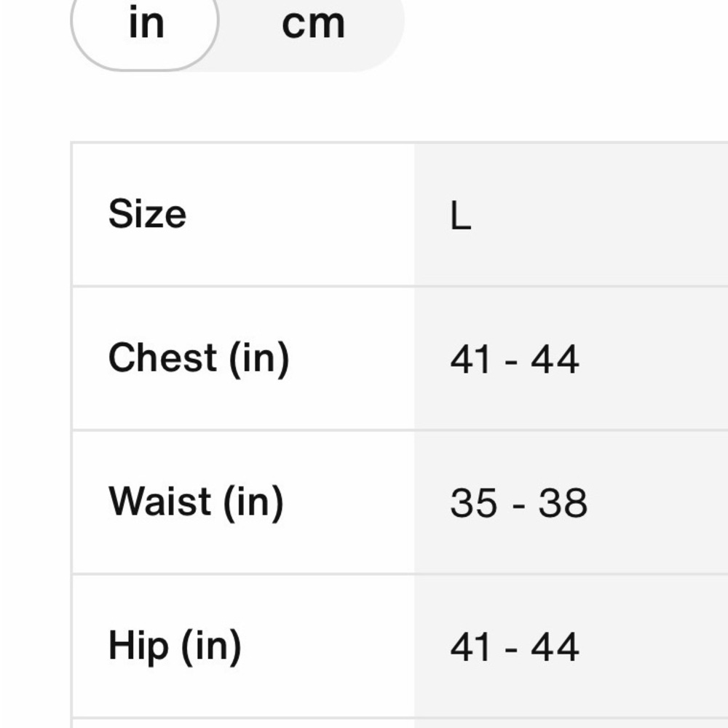The width and height of the screenshot is (728, 728).
Task: Click the word Chest in table
Action: point(162,357)
